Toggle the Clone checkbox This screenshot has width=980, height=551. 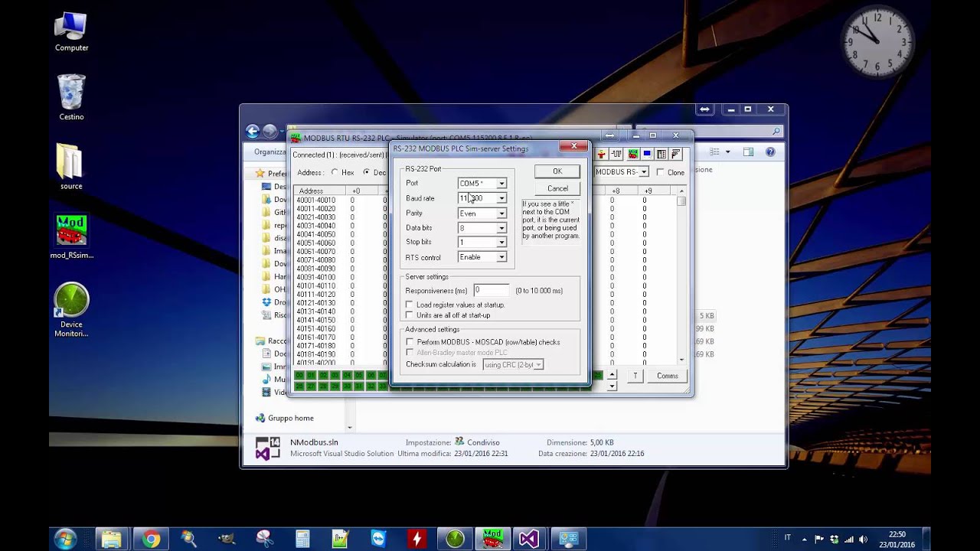pos(660,173)
